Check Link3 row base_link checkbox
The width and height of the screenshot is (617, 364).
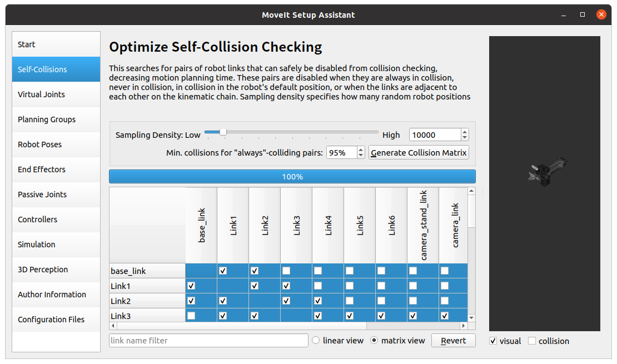click(191, 316)
